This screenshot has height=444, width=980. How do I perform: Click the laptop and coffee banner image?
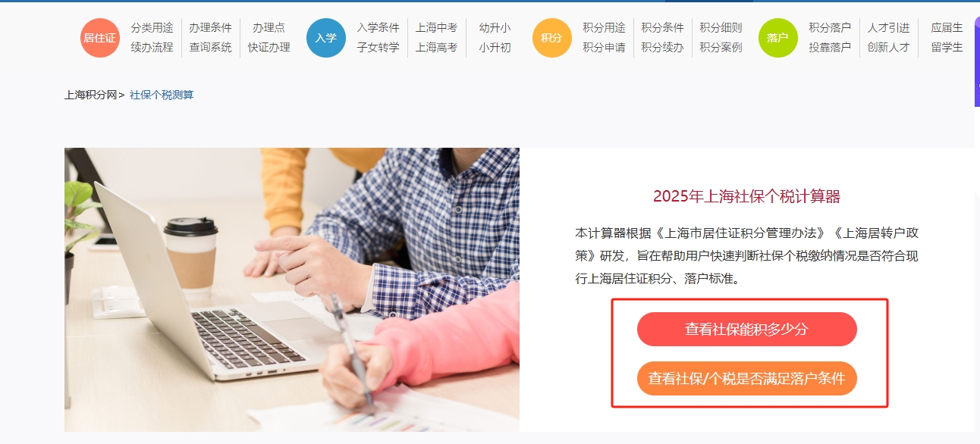[x=292, y=289]
